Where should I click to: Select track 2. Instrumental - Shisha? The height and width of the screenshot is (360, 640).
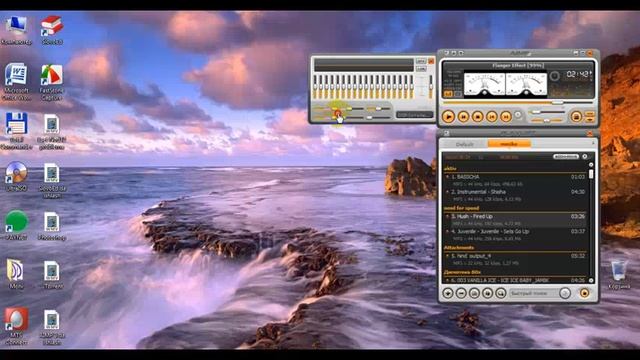pyautogui.click(x=516, y=196)
